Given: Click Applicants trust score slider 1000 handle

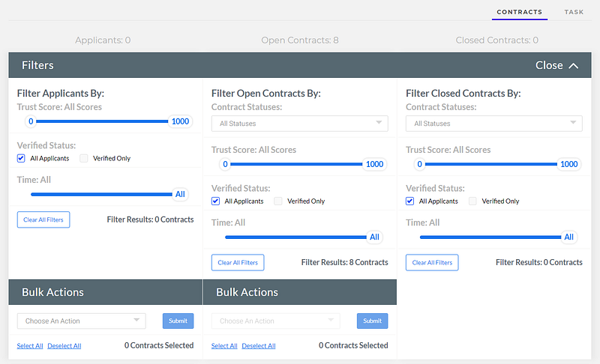Looking at the screenshot, I should pyautogui.click(x=180, y=121).
